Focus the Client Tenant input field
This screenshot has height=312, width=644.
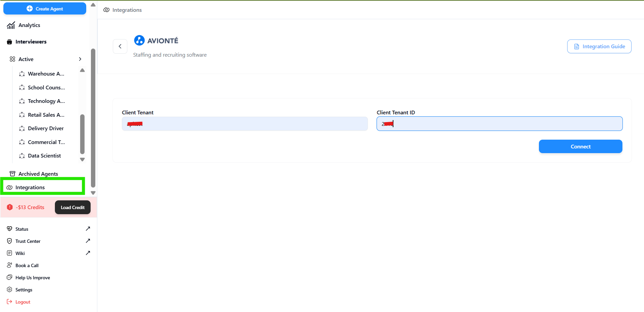[x=245, y=124]
